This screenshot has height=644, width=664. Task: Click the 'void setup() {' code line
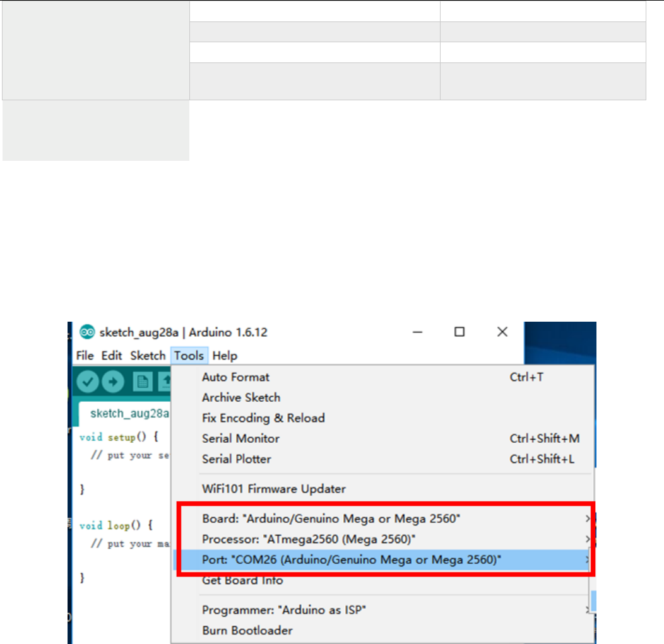[x=119, y=437]
